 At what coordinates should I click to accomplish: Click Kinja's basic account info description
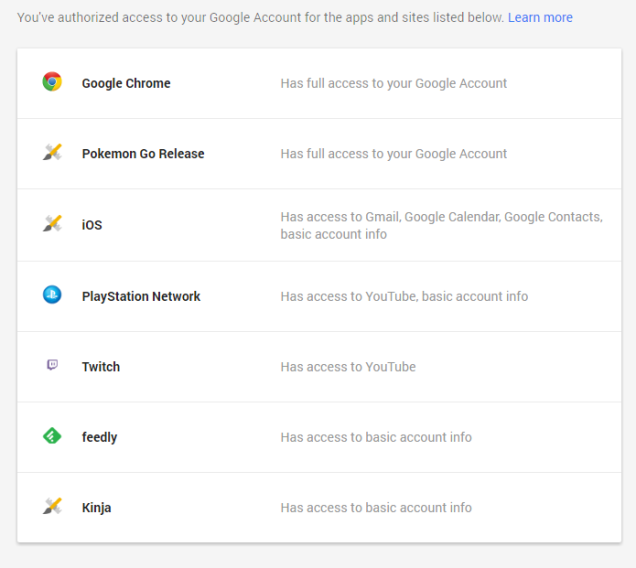pos(376,507)
